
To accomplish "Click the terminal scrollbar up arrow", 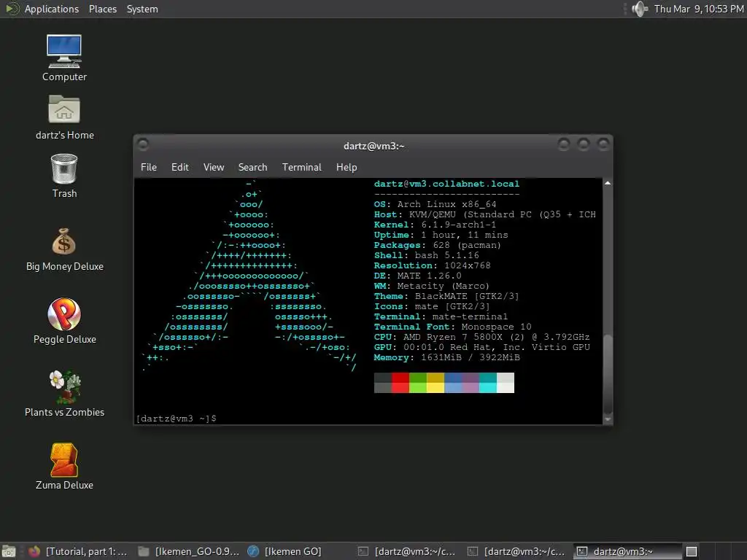I will 608,183.
